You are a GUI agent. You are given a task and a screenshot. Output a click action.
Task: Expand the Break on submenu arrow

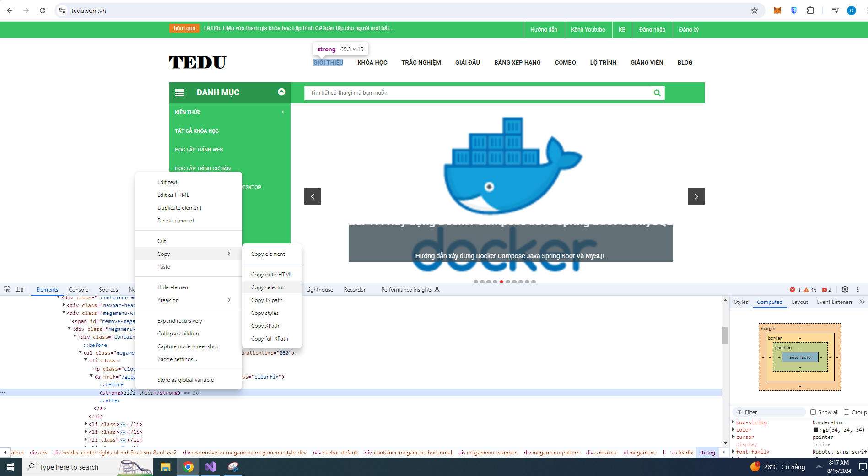[229, 300]
